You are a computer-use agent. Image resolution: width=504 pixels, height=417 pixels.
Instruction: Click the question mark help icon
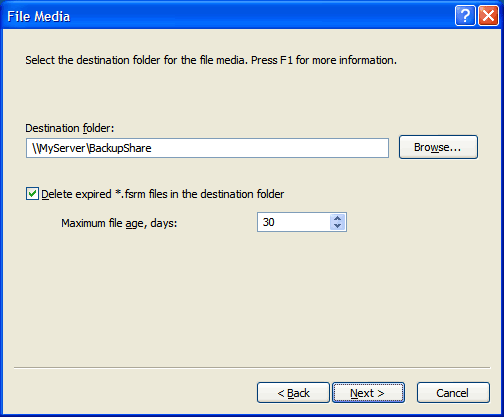[x=465, y=15]
